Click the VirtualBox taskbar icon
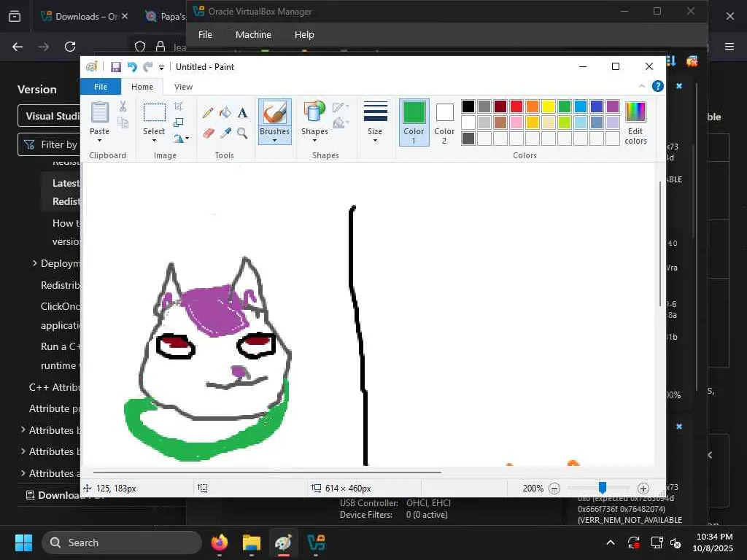Image resolution: width=747 pixels, height=560 pixels. [316, 542]
